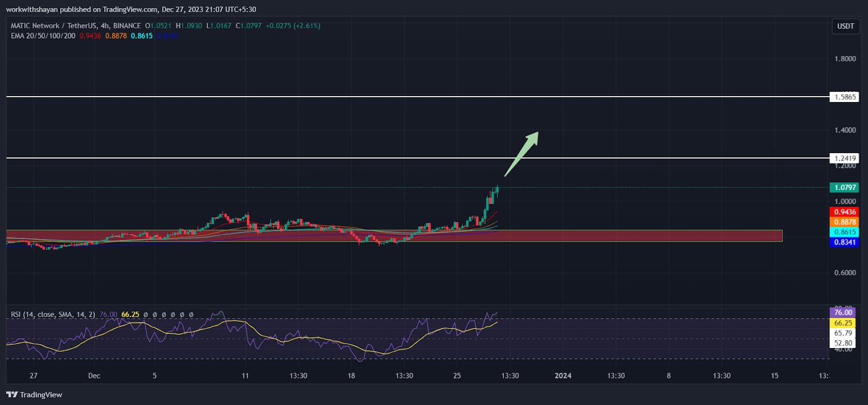Image resolution: width=868 pixels, height=405 pixels.
Task: Click the red 0.9436 EMA tag on axis
Action: 845,212
